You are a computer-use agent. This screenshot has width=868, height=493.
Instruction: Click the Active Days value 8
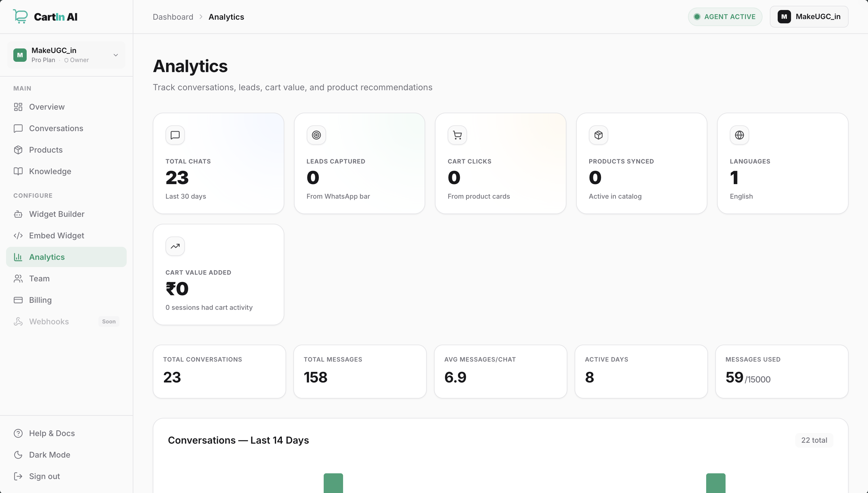pos(589,377)
